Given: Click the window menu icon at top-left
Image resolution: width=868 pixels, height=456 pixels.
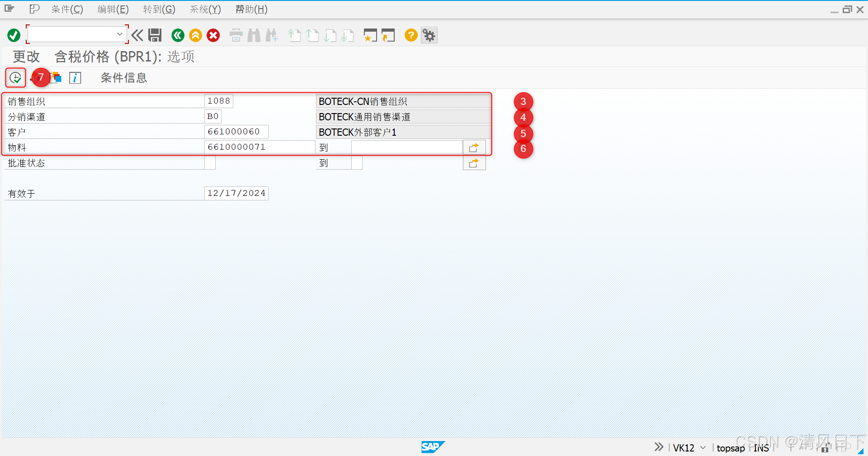Looking at the screenshot, I should pos(9,9).
